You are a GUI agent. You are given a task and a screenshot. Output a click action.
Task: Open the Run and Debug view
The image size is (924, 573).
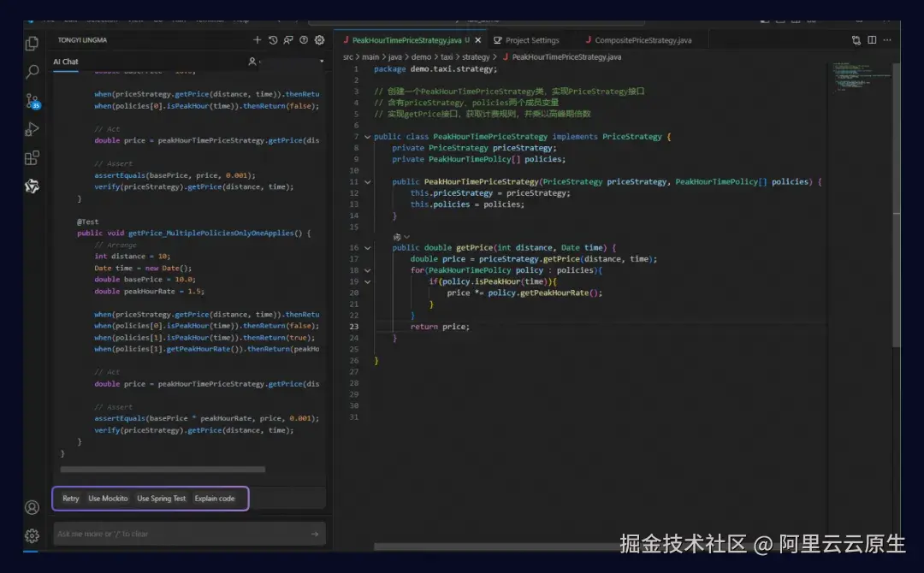click(32, 129)
